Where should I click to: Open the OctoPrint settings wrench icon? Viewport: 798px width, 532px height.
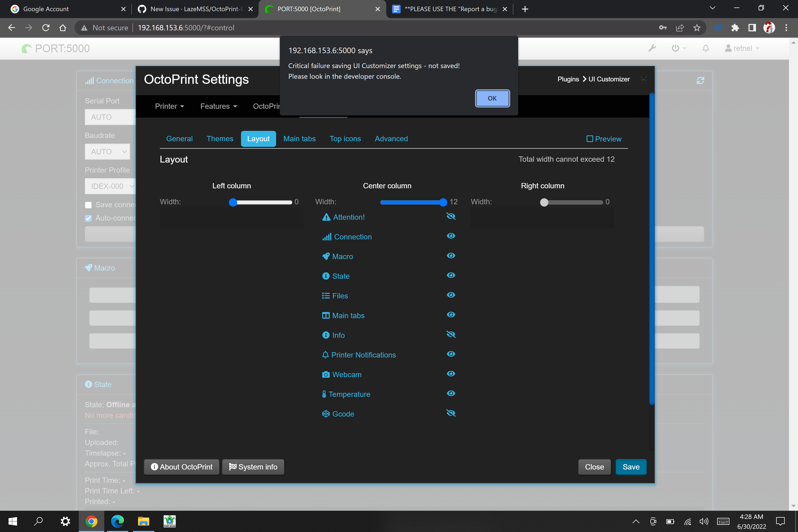point(652,48)
